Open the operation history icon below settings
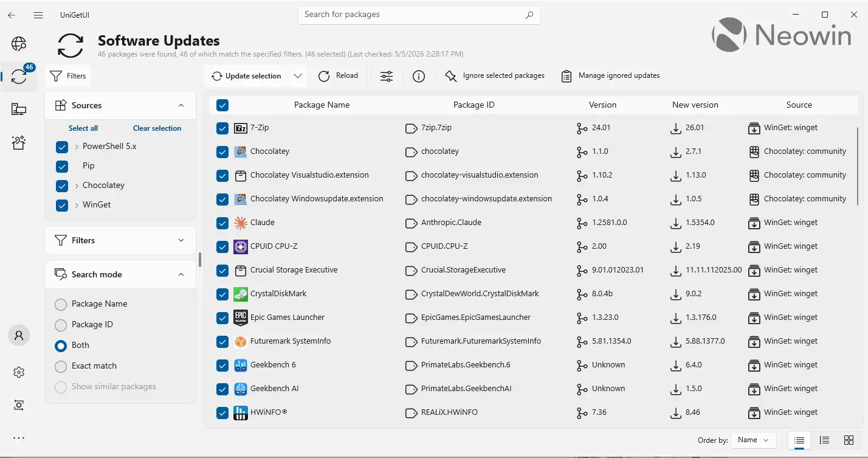The image size is (868, 458). [x=19, y=405]
